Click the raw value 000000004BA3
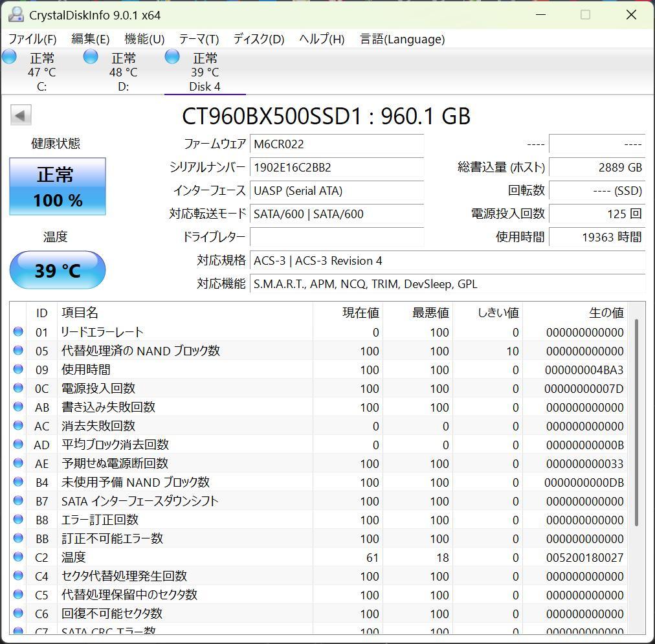 pos(584,370)
